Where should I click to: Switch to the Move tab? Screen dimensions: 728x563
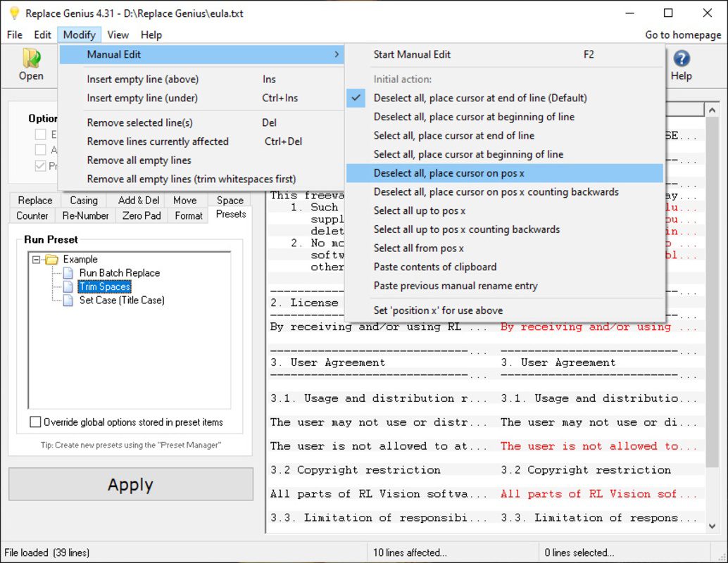[x=184, y=201]
